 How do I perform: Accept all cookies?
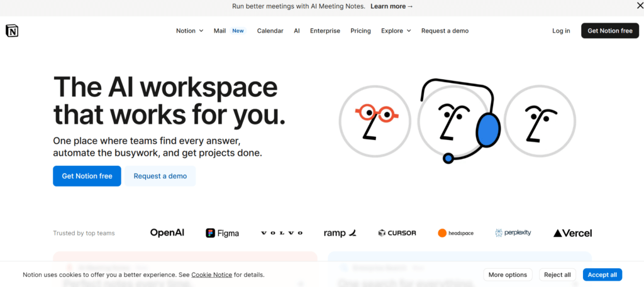(602, 274)
